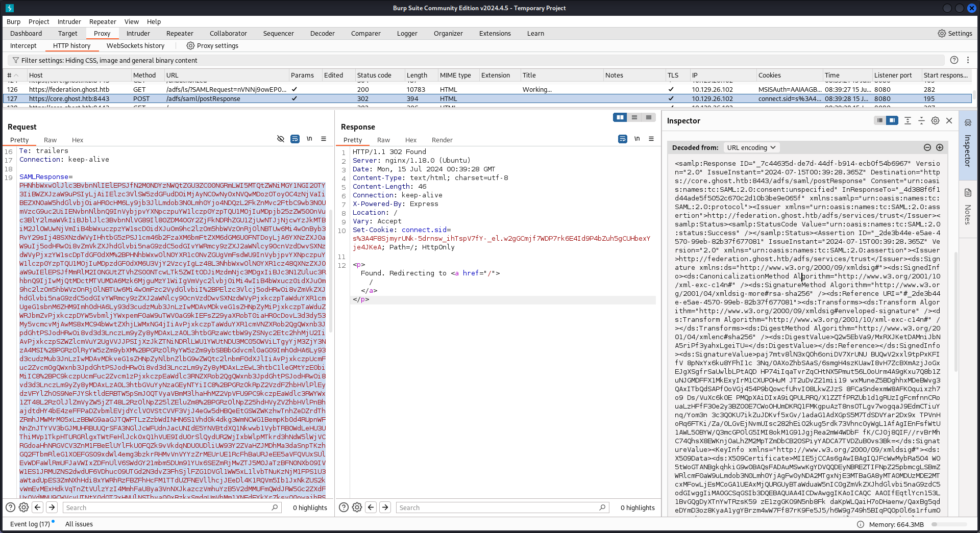Select combined tabbed request/response layout
The height and width of the screenshot is (533, 980).
coord(649,117)
